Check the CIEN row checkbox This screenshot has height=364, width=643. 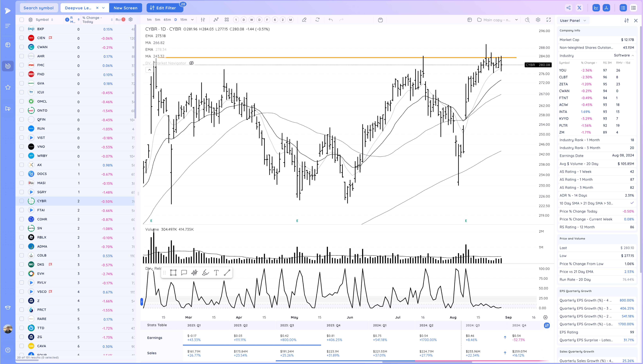tap(22, 38)
